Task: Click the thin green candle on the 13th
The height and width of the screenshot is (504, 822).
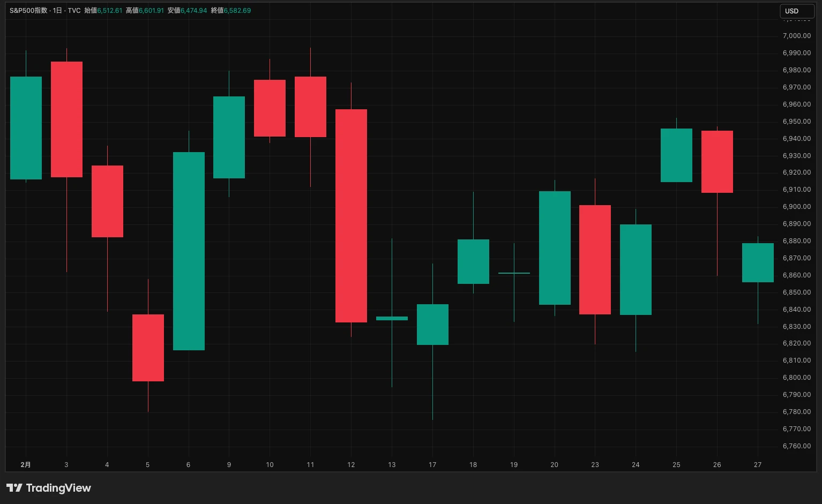Action: pos(392,318)
